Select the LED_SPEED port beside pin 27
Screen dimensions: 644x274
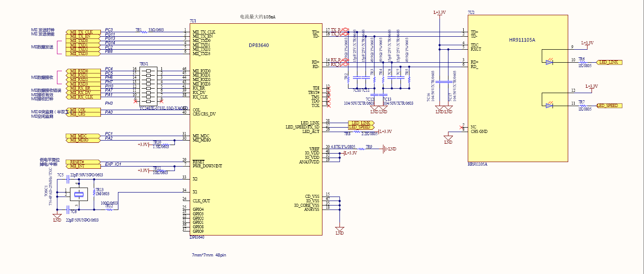(361, 127)
